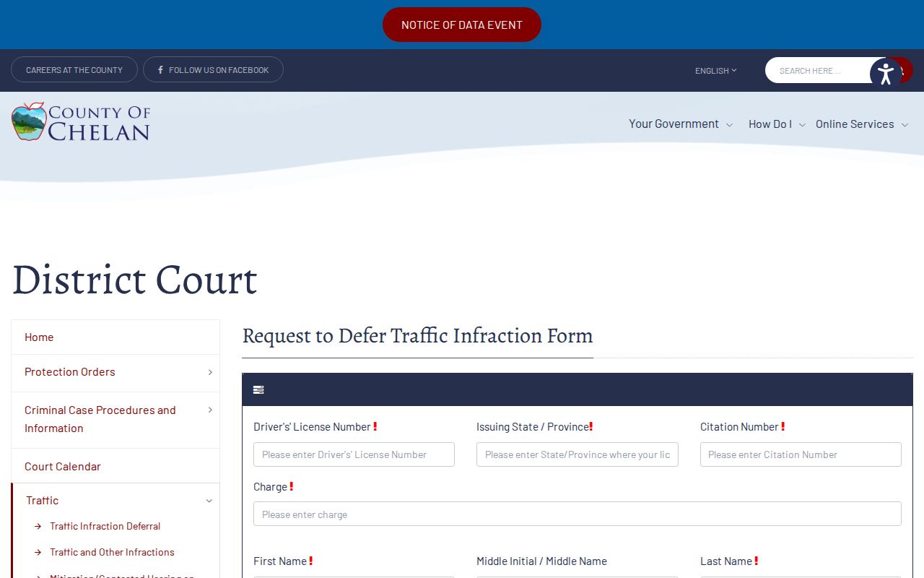Open the Notice of Data Event
The image size is (924, 578).
pos(462,25)
